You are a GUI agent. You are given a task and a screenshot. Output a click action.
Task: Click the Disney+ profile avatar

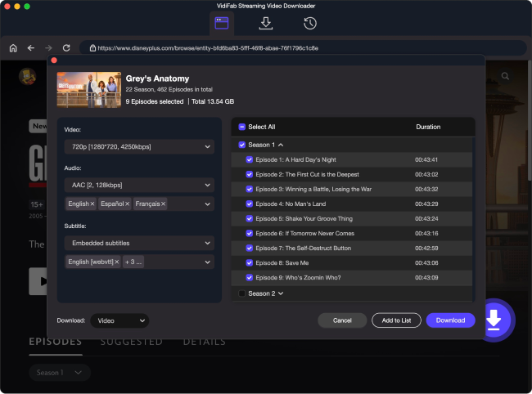click(x=28, y=76)
